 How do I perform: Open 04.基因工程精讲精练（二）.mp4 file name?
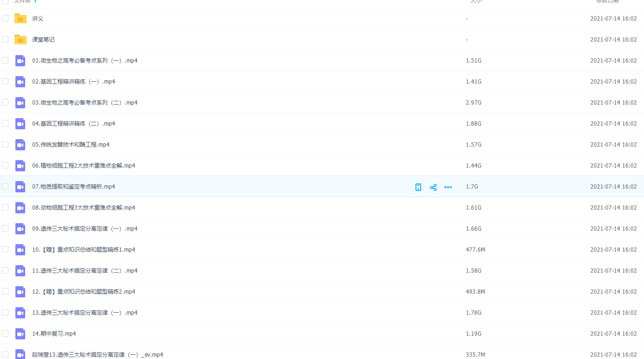(x=73, y=124)
